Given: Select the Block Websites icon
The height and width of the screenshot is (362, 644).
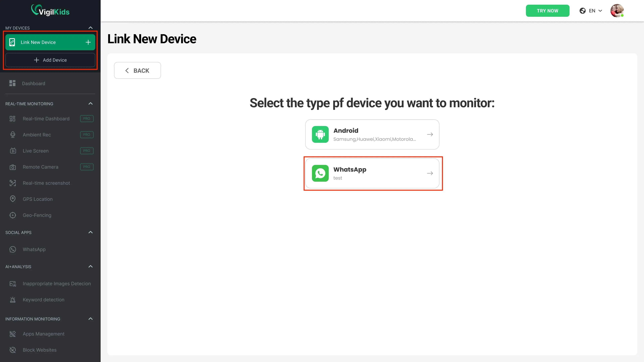Looking at the screenshot, I should point(13,350).
